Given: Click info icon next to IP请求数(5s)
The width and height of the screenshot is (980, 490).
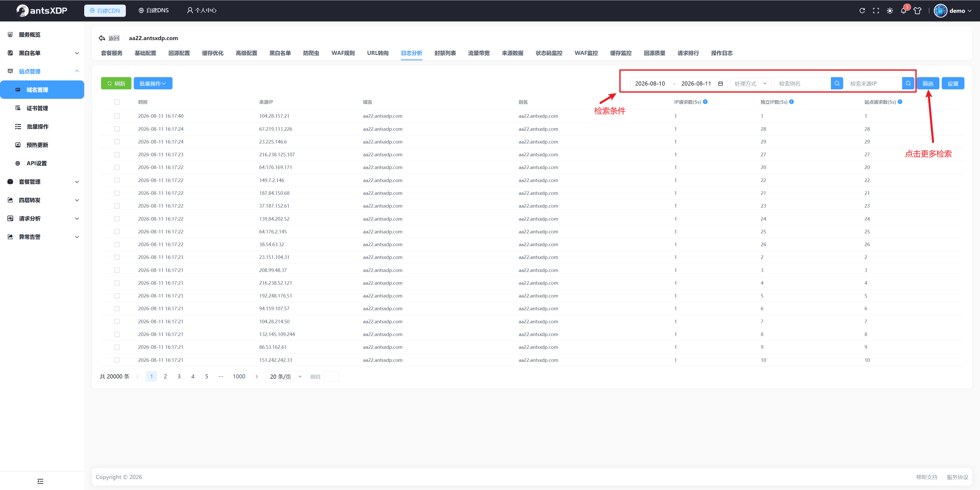Looking at the screenshot, I should click(705, 102).
